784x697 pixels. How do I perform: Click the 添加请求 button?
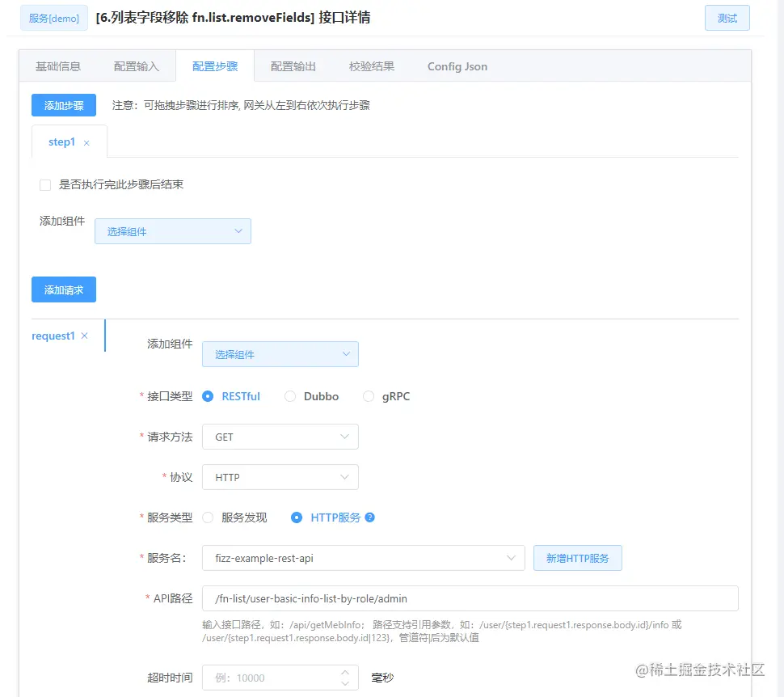pos(63,289)
